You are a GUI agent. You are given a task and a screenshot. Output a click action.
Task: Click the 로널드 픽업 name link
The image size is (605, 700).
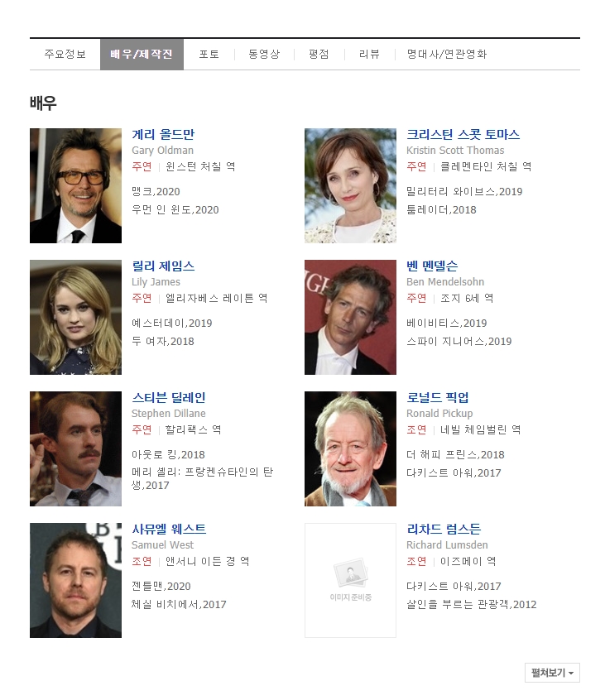[437, 397]
